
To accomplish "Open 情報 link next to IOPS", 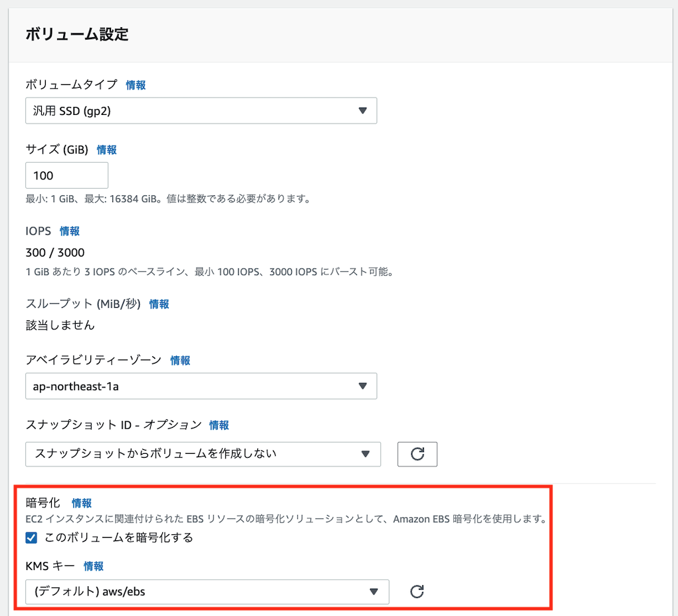I will pos(70,231).
